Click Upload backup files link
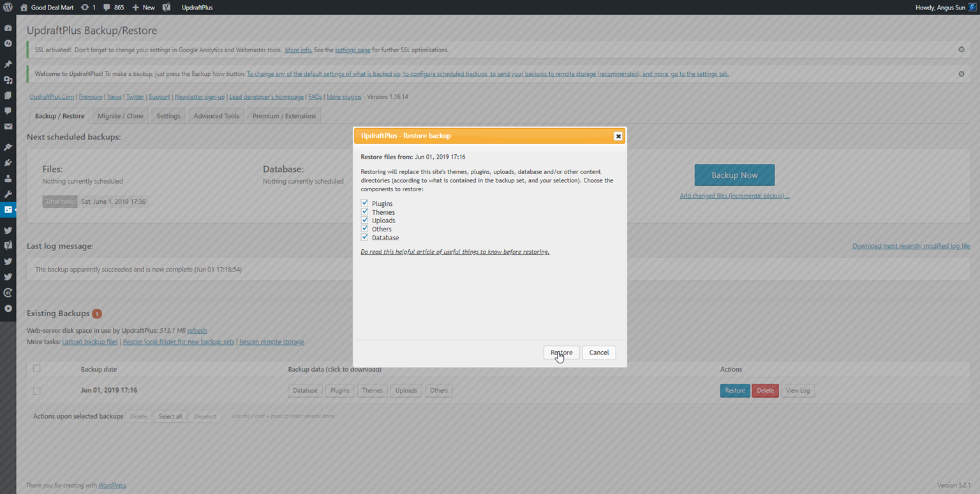980x494 pixels. [x=90, y=342]
